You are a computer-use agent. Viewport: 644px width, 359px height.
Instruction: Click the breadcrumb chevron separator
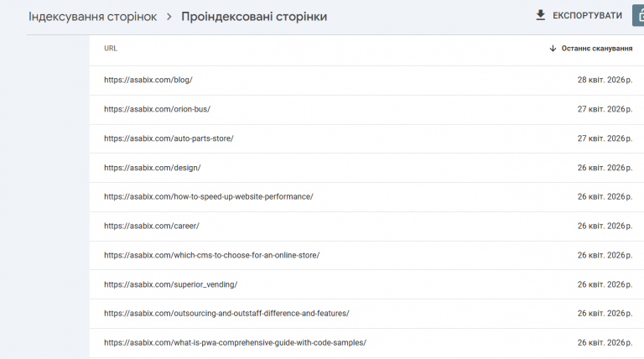pos(169,17)
